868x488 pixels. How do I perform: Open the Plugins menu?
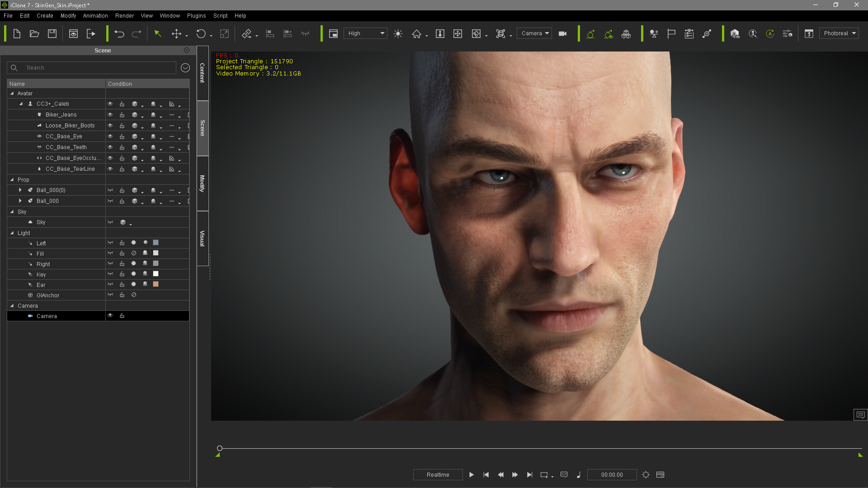click(197, 15)
